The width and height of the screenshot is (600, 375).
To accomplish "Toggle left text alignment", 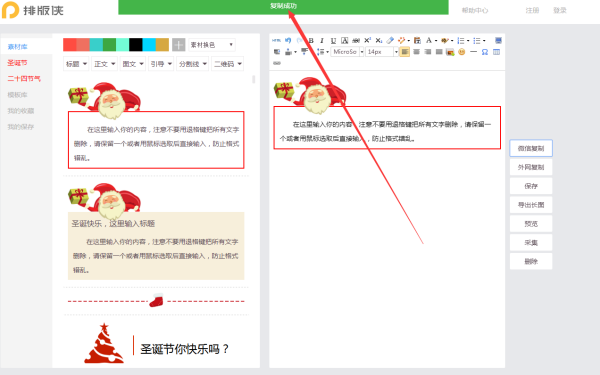I will 404,52.
